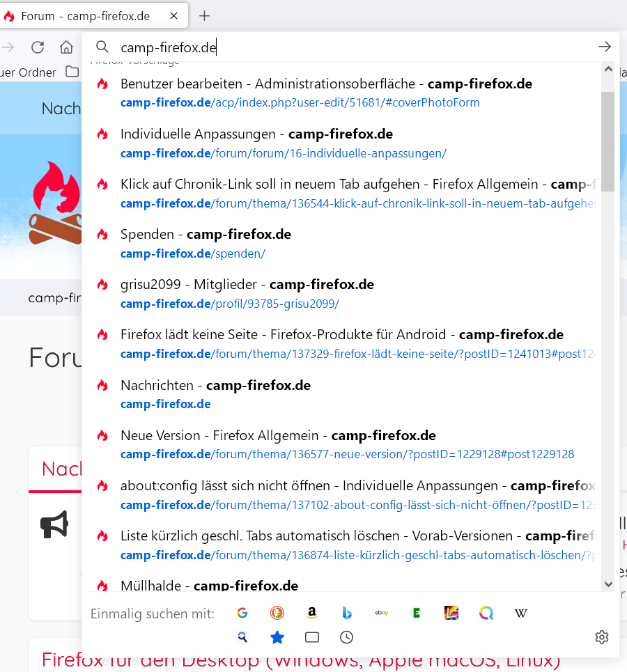
Task: Click the flame favicon of Spenden suggestion
Action: tap(102, 235)
